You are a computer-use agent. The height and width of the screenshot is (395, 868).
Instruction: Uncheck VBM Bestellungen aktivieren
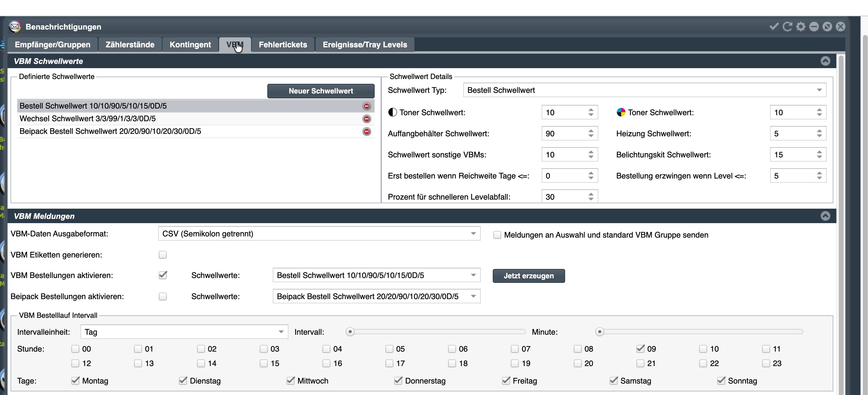pos(163,275)
